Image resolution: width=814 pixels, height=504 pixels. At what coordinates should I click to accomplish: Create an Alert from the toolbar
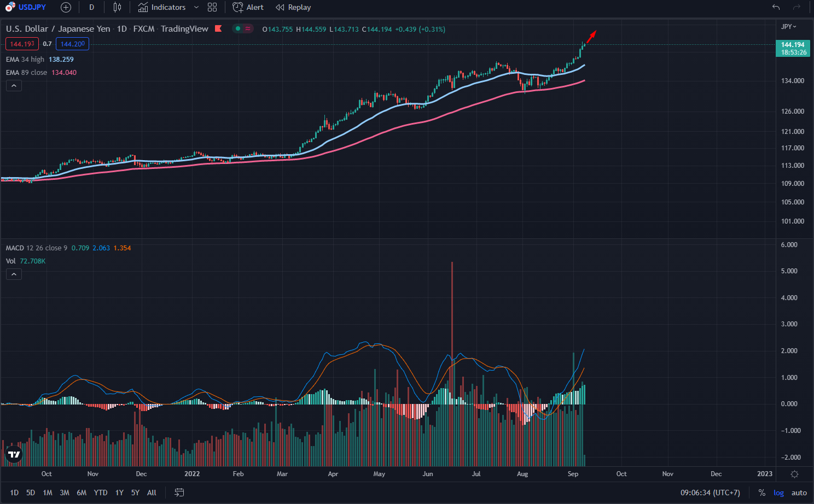[x=248, y=7]
